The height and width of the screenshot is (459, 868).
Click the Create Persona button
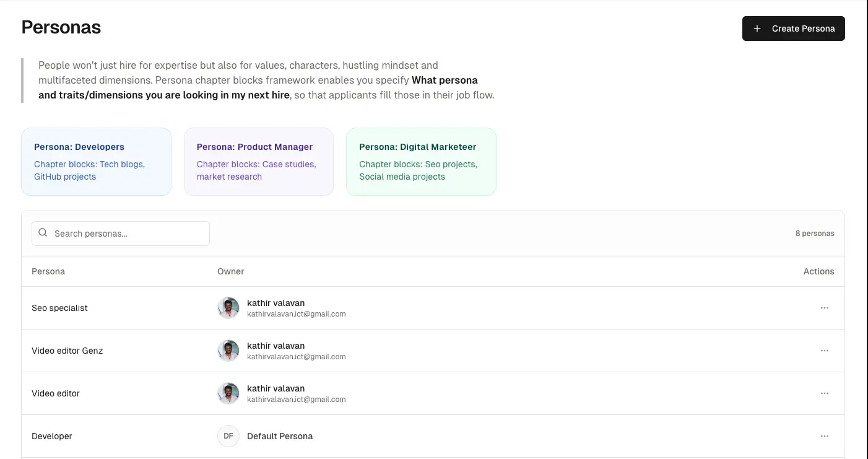(x=793, y=28)
